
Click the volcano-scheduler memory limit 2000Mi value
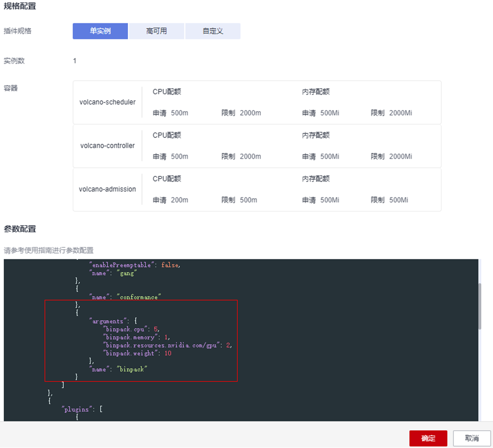coord(400,113)
